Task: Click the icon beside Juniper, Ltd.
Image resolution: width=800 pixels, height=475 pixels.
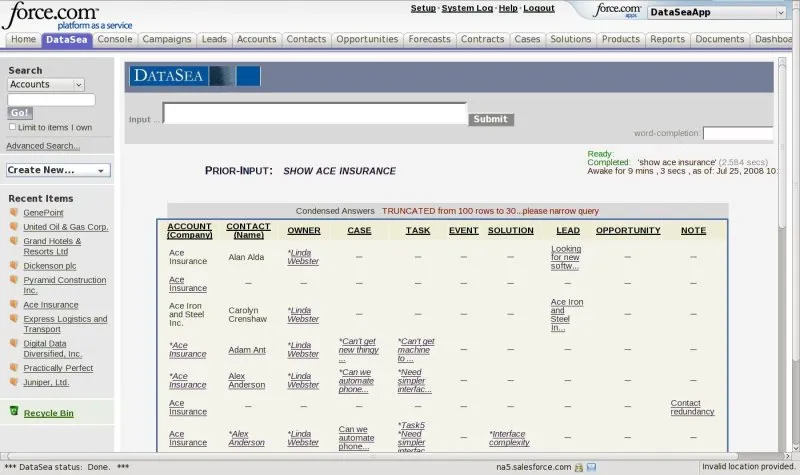Action: tap(14, 382)
